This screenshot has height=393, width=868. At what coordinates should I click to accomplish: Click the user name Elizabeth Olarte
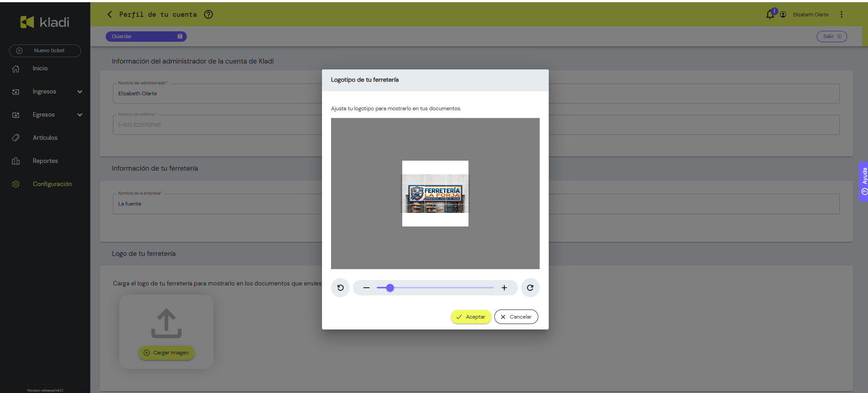click(x=811, y=15)
